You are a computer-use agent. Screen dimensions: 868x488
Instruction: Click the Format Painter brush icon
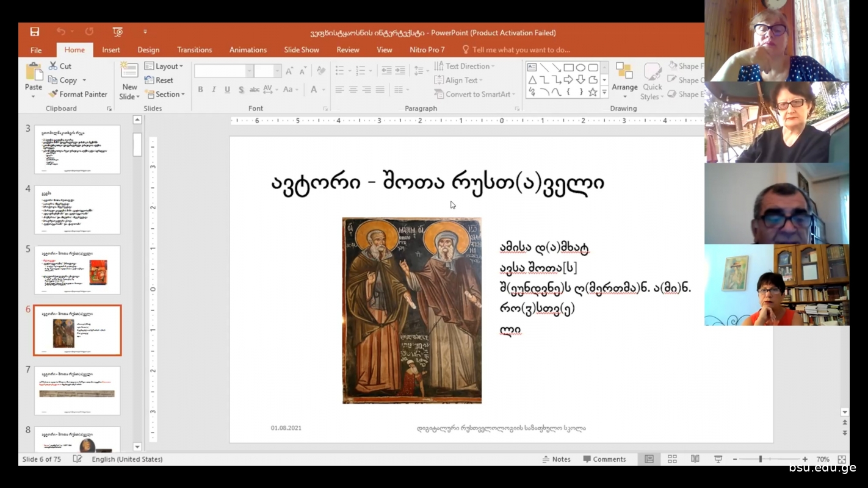[x=53, y=94]
